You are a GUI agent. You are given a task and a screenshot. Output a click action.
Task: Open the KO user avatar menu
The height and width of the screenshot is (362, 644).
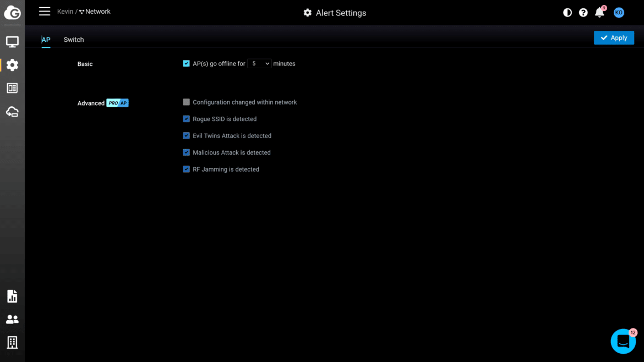point(619,13)
